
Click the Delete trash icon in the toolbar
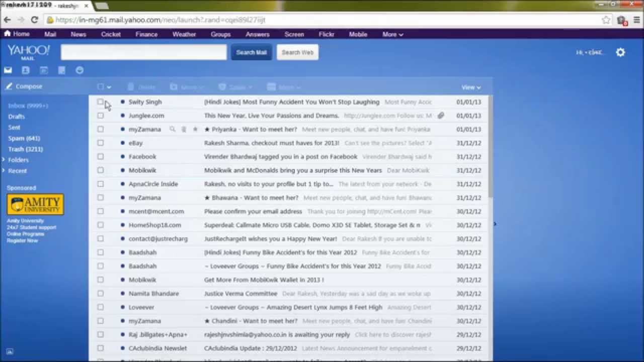131,87
